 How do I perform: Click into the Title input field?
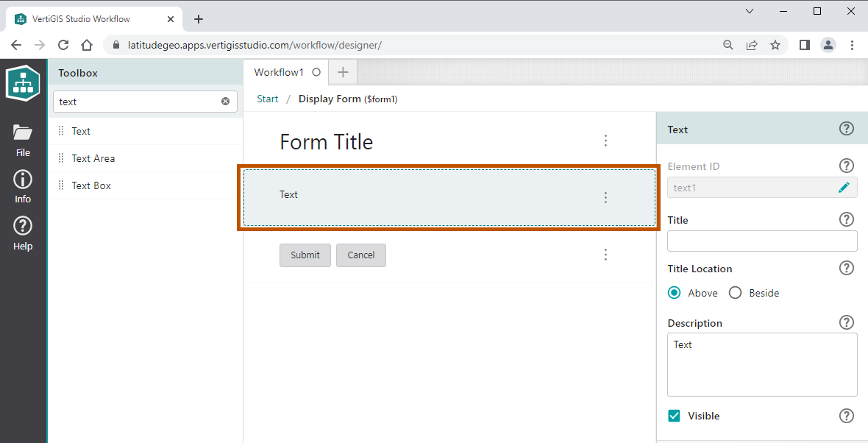761,241
